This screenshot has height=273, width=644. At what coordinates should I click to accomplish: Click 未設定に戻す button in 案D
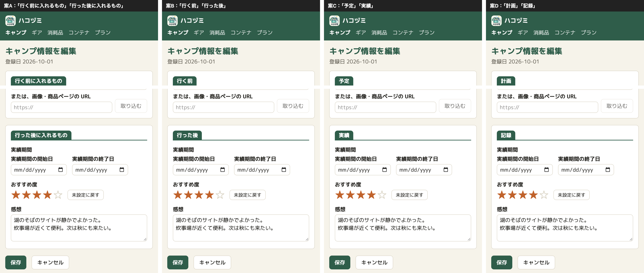point(571,195)
